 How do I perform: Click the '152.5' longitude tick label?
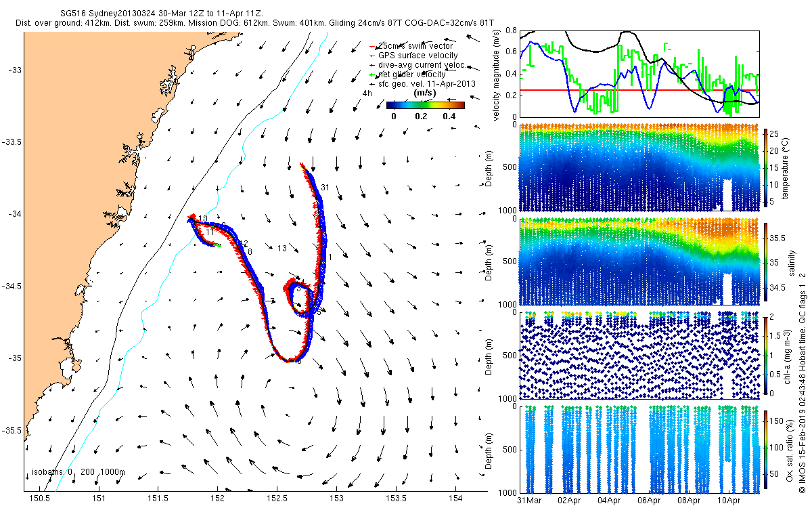(277, 499)
